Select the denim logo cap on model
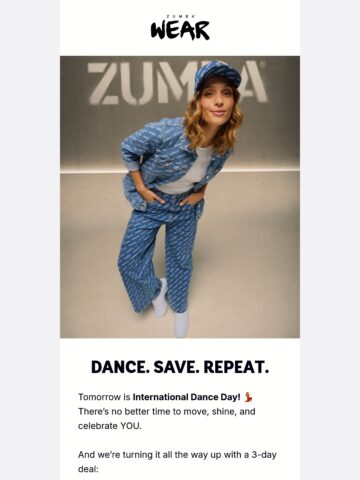This screenshot has height=480, width=360. [217, 75]
